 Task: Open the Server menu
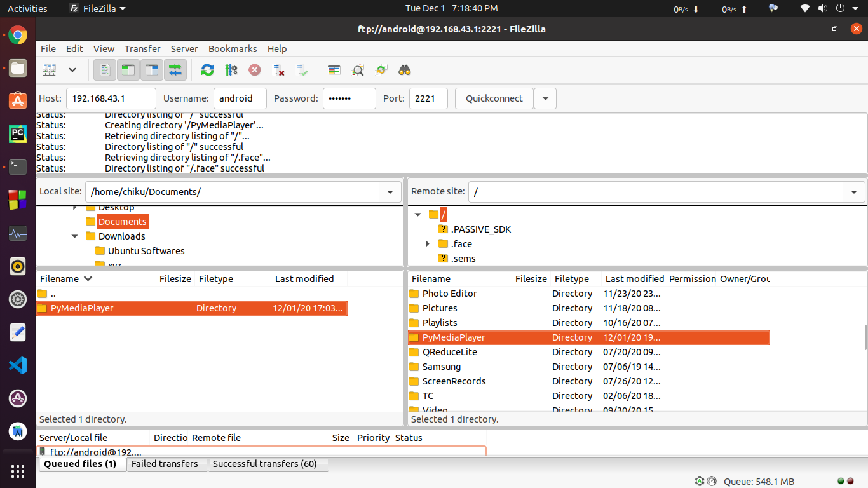click(x=184, y=49)
